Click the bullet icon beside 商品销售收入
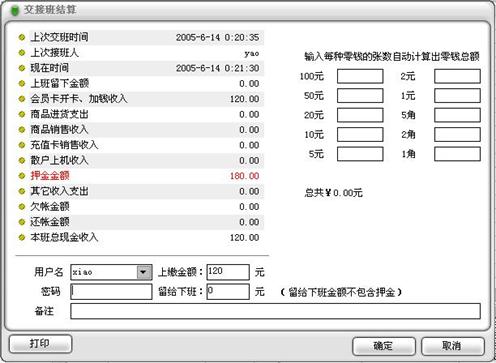Screen dimensions: 496x363 22,130
